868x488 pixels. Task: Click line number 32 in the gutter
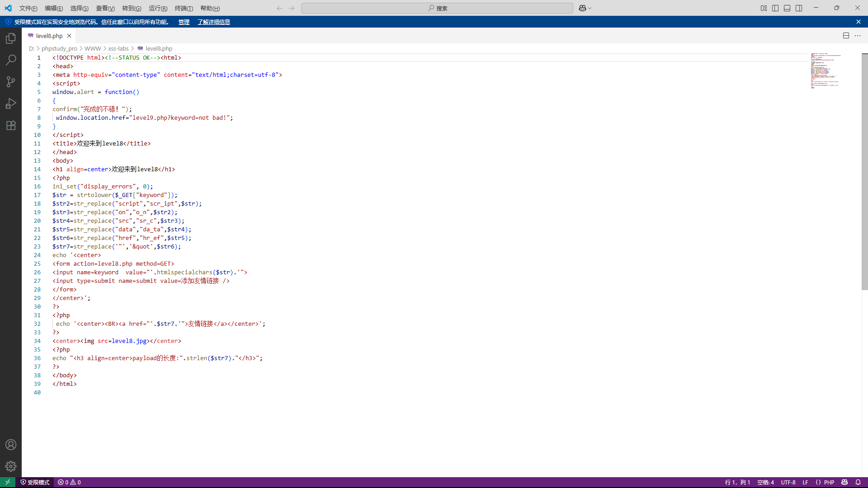tap(37, 324)
